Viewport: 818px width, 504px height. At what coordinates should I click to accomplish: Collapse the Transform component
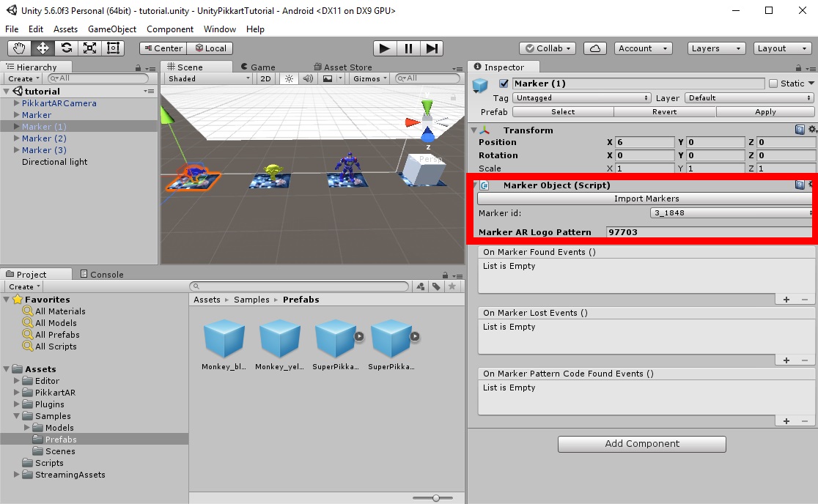point(474,130)
